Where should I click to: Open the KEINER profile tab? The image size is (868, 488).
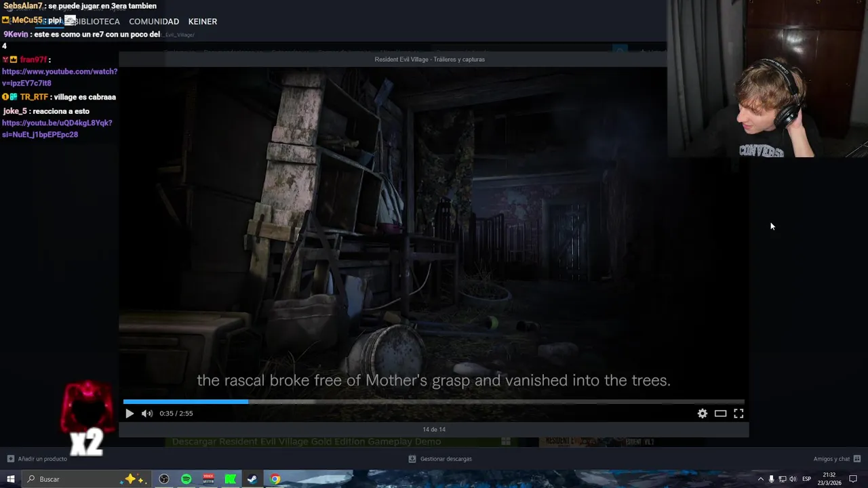[203, 22]
